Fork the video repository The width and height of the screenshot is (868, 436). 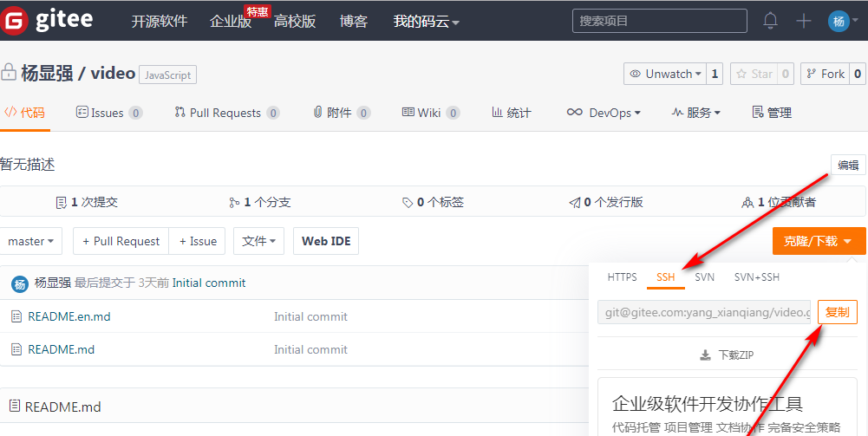pos(826,74)
